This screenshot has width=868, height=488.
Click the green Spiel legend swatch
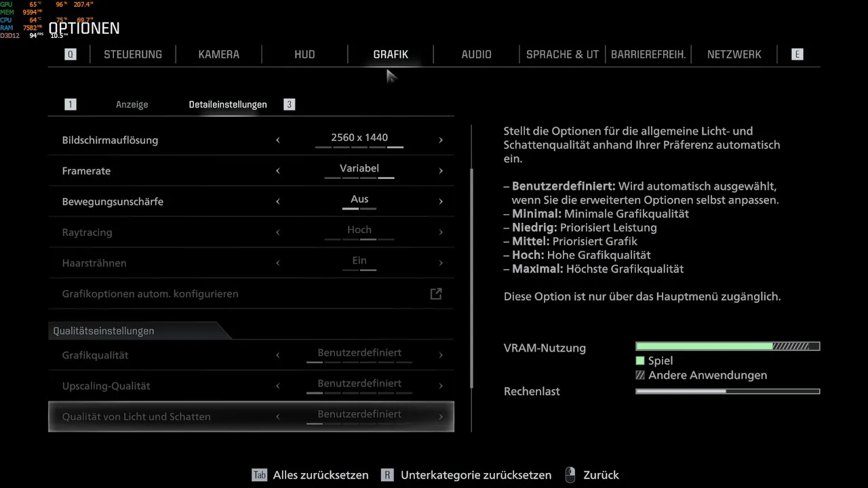point(639,361)
